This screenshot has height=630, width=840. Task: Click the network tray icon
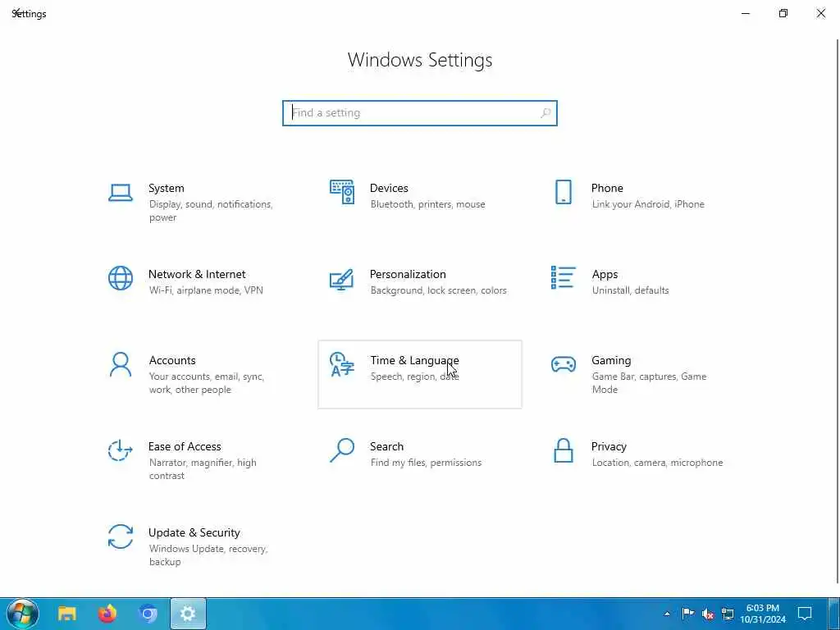click(x=728, y=614)
